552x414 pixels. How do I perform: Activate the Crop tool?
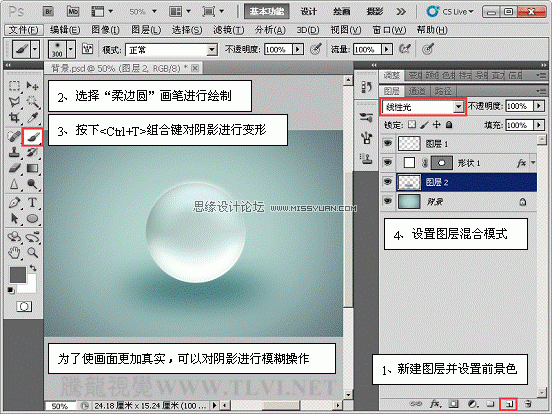click(x=14, y=117)
